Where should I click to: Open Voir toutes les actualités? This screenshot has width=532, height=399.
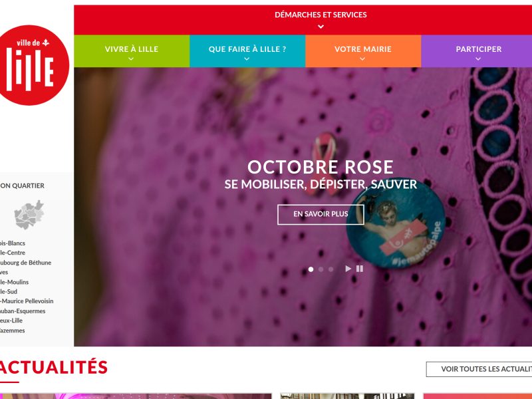(479, 369)
